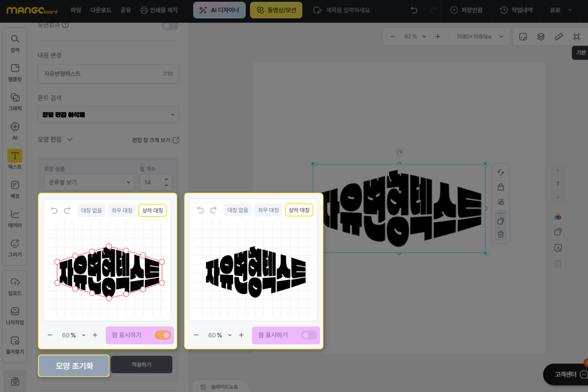Open the layers icon in top toolbar
The width and height of the screenshot is (588, 392).
click(x=541, y=37)
